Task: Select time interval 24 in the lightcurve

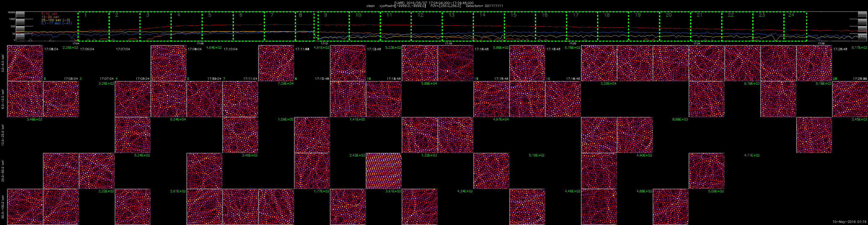Action: tap(795, 27)
